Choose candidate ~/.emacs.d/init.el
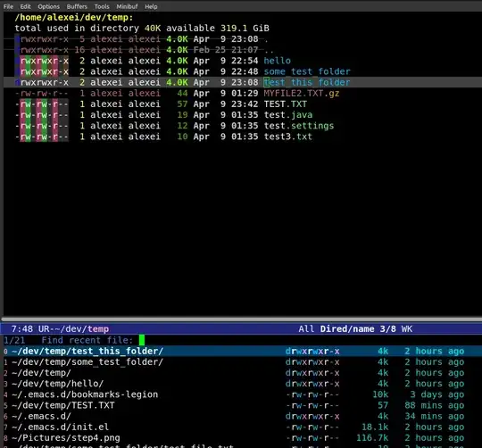The width and height of the screenshot is (482, 448). coord(61,427)
